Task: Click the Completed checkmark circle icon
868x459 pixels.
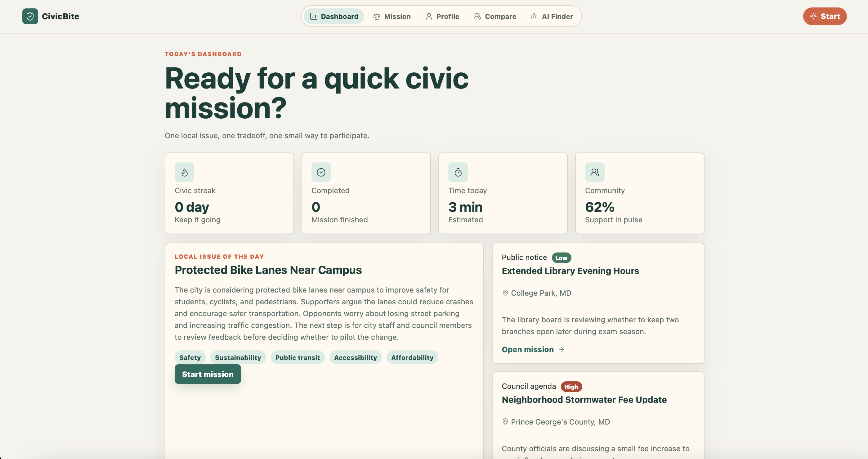Action: (x=321, y=172)
